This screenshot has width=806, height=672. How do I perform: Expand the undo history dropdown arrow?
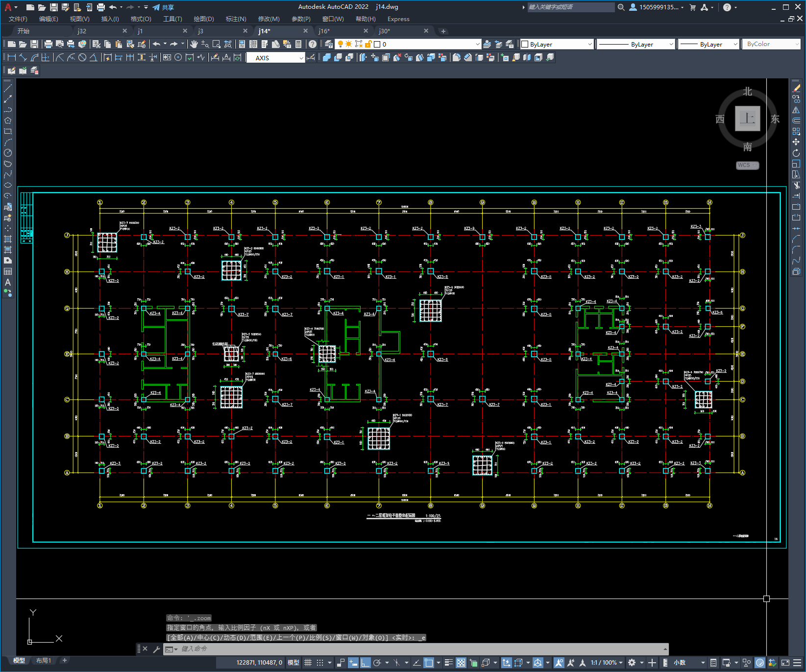[165, 44]
